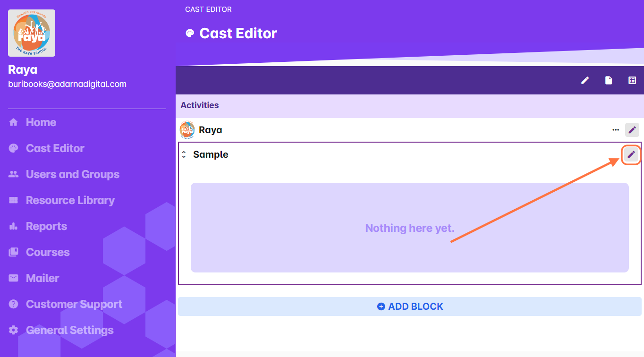The width and height of the screenshot is (644, 357).
Task: Click the buribooks@adarnadigital.com email text
Action: [67, 84]
